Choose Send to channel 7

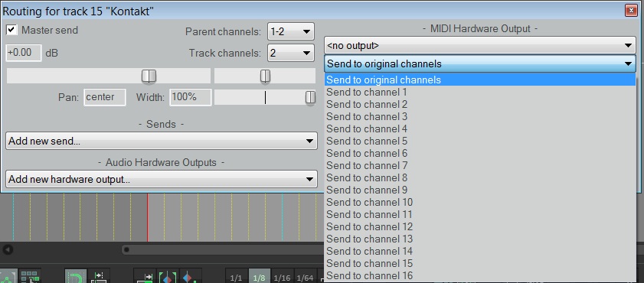479,165
